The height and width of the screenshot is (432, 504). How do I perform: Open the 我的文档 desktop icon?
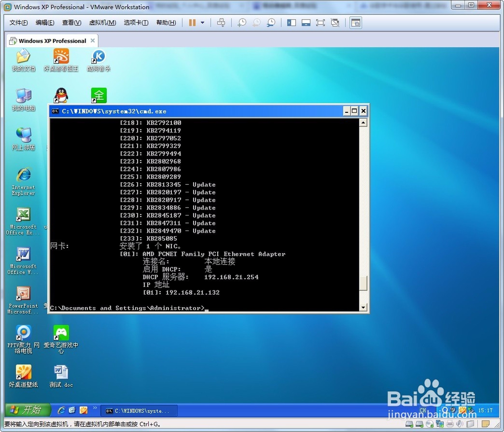tap(24, 60)
